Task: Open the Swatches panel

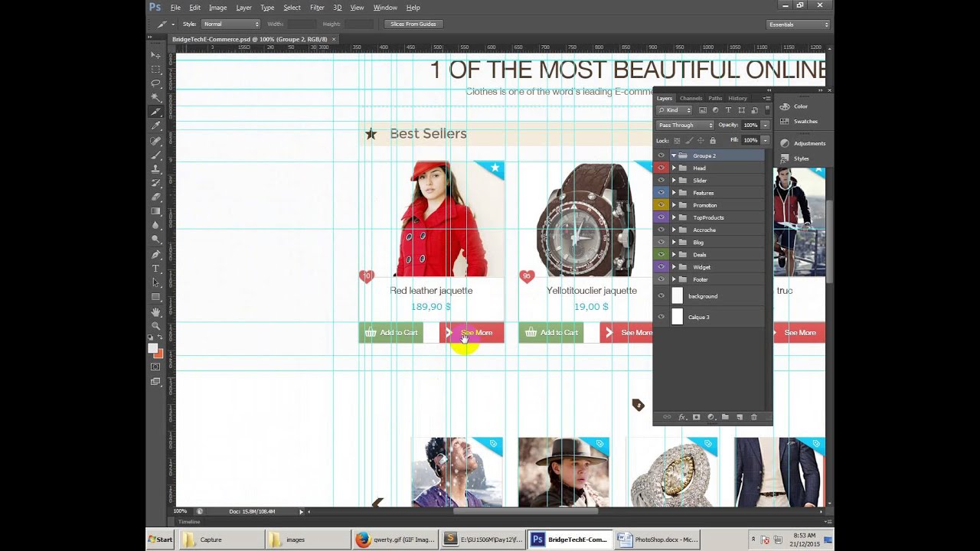Action: (799, 121)
